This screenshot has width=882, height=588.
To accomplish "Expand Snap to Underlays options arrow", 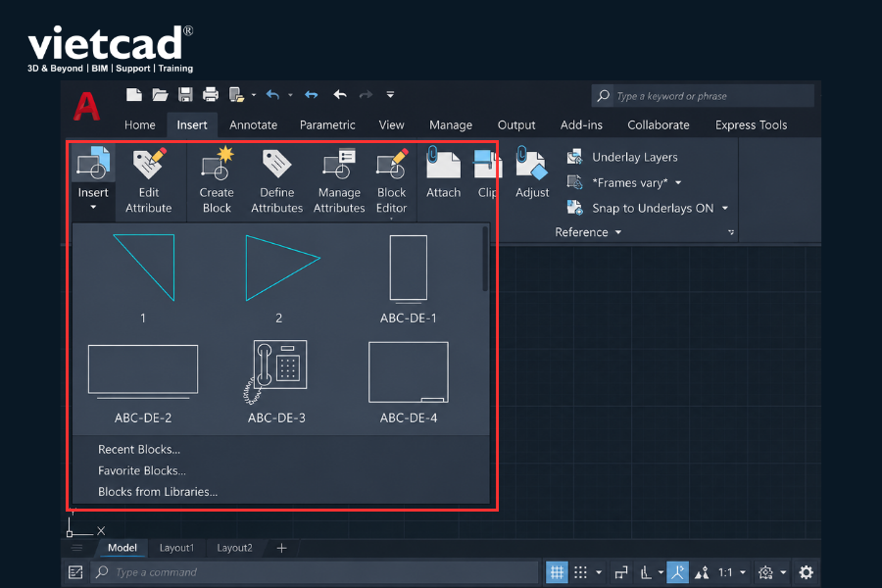I will click(x=725, y=208).
